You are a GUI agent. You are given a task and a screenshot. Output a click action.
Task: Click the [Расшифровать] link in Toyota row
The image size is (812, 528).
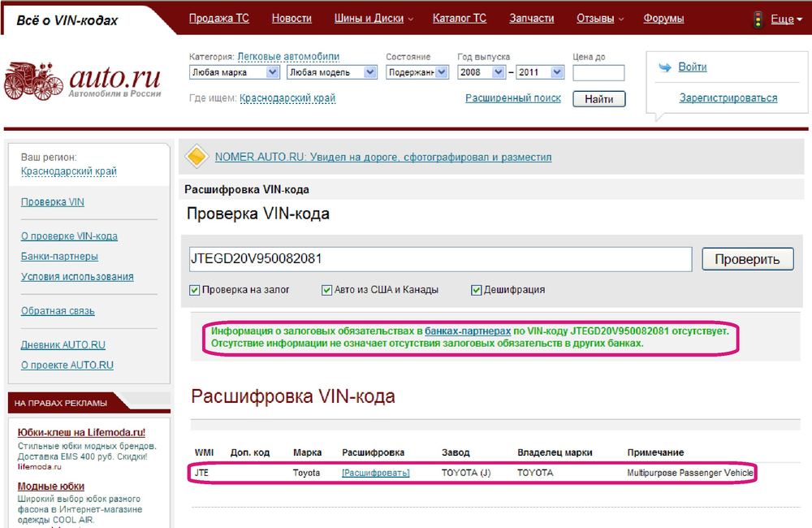376,473
